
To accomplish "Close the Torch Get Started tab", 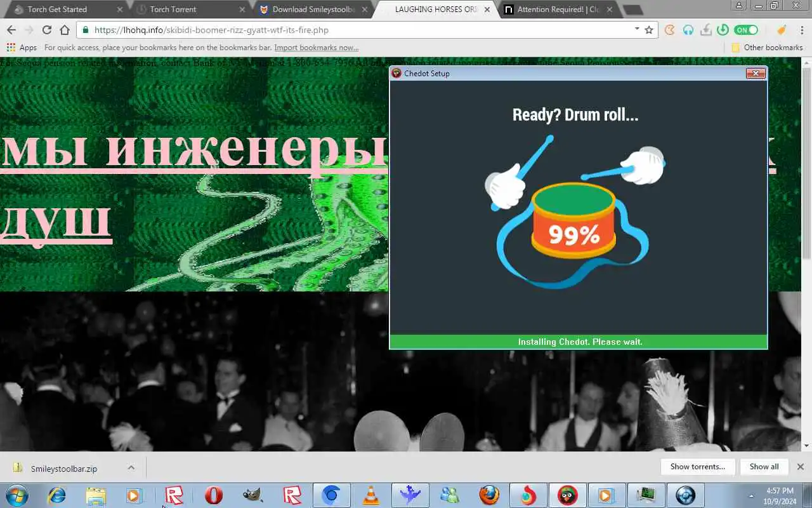I will click(120, 10).
